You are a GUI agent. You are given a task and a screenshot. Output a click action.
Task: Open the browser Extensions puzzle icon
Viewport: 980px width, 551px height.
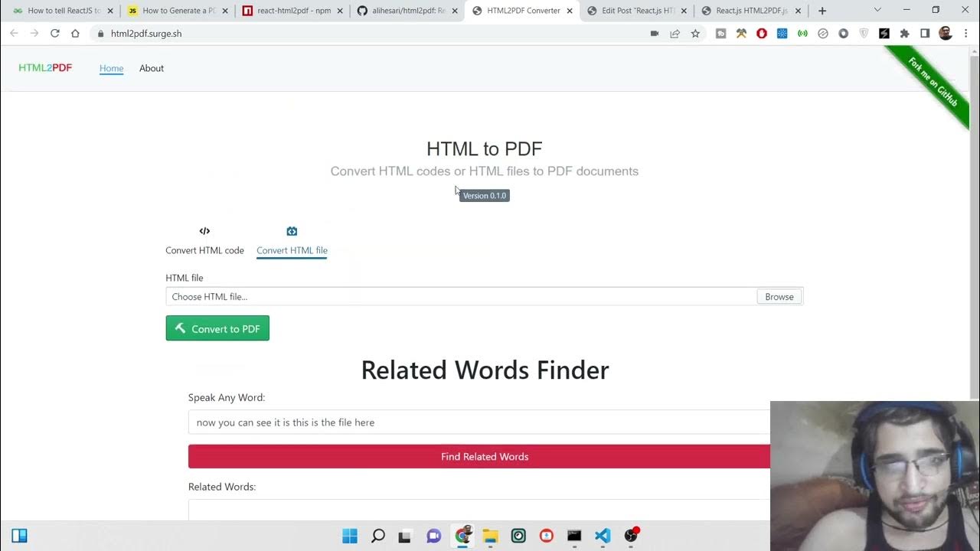[904, 34]
